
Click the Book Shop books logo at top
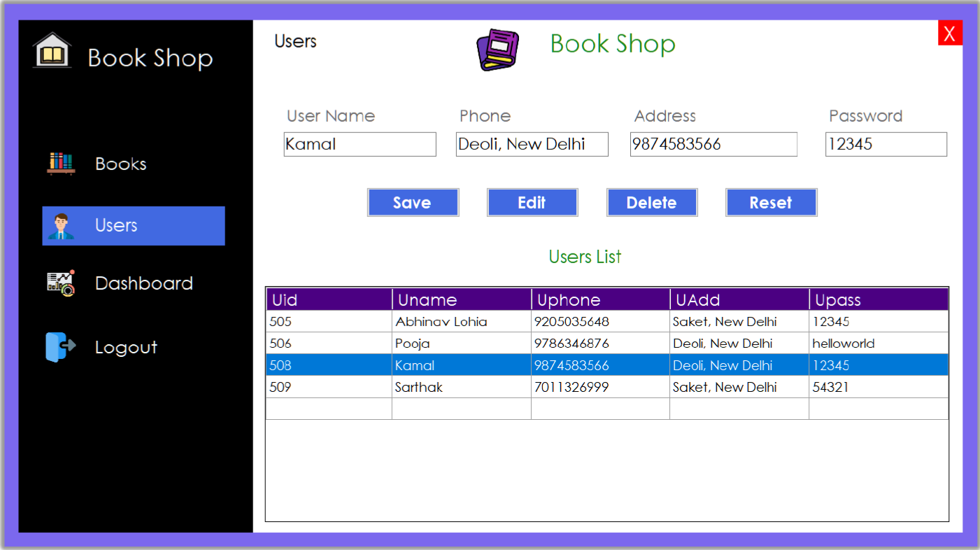(498, 48)
